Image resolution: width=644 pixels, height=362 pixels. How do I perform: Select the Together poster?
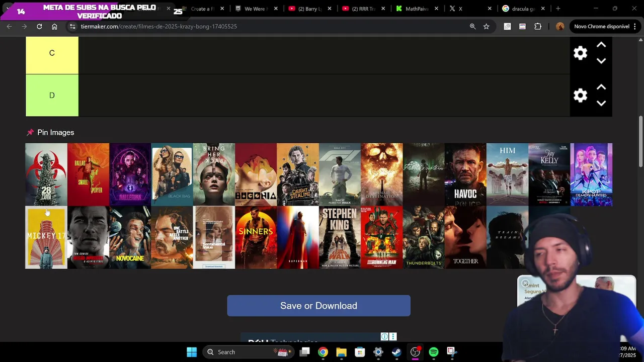[465, 237]
